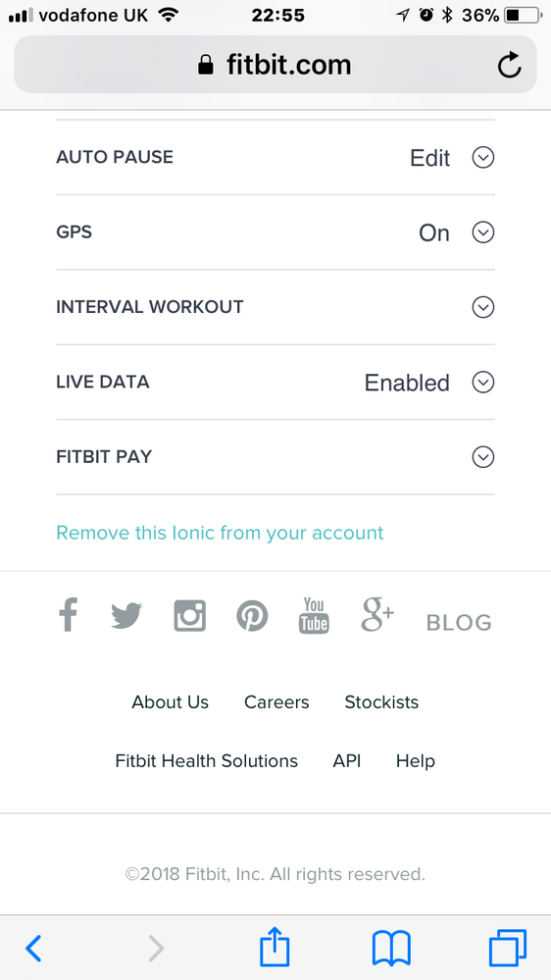Image resolution: width=551 pixels, height=980 pixels.
Task: Open Fitbit's Twitter bird icon
Action: coord(126,616)
